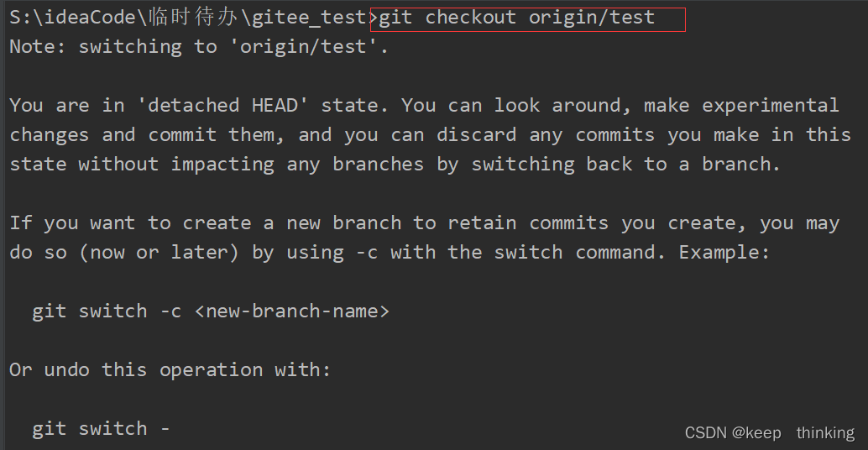Image resolution: width=868 pixels, height=450 pixels.
Task: Click the line starting 'If you want to create'
Action: 425,223
